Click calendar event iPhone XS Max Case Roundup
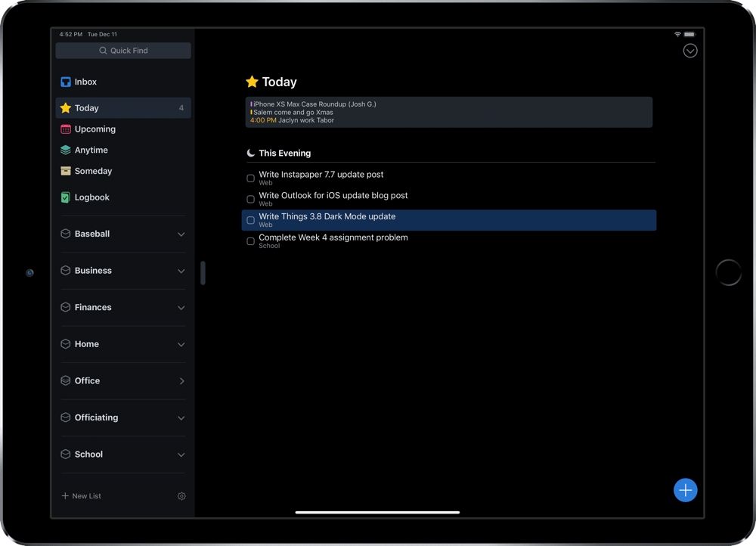This screenshot has width=756, height=546. 313,104
